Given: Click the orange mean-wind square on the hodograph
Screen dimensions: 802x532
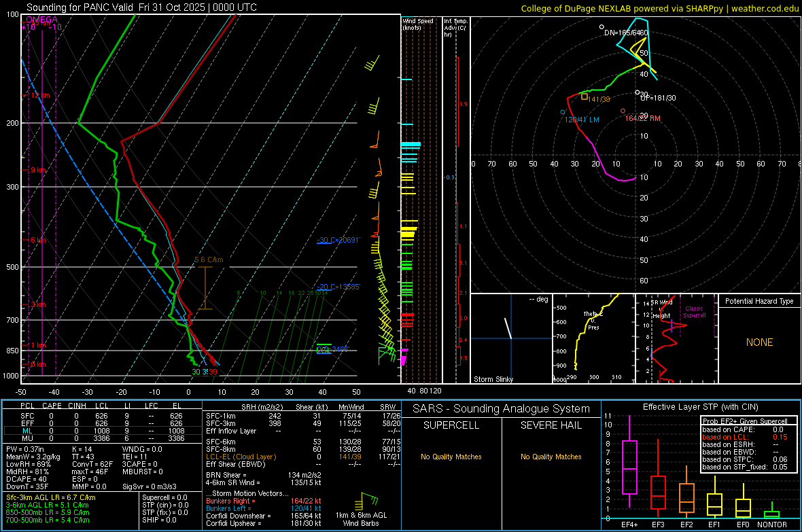Looking at the screenshot, I should point(584,96).
